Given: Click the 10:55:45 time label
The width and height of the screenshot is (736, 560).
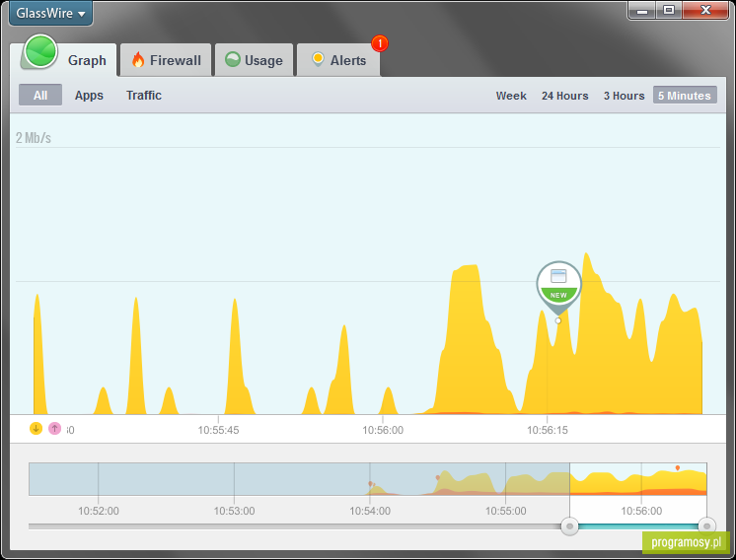Looking at the screenshot, I should pyautogui.click(x=218, y=430).
